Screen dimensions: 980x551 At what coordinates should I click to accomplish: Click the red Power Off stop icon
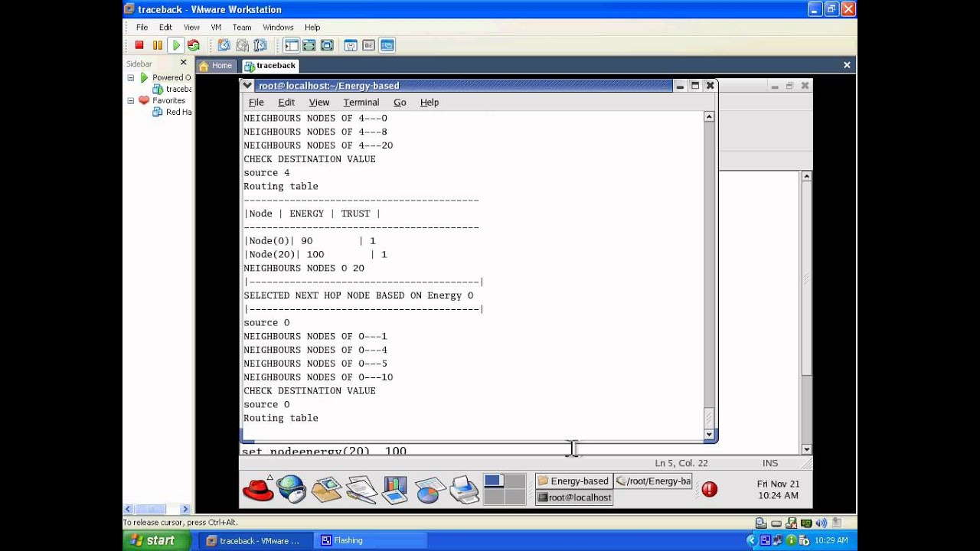click(x=139, y=45)
